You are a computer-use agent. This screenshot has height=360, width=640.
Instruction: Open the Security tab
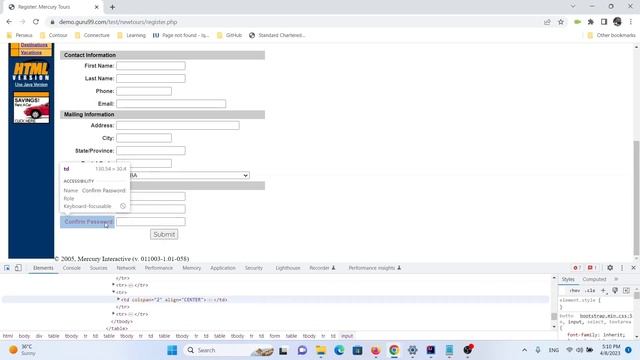pos(254,268)
